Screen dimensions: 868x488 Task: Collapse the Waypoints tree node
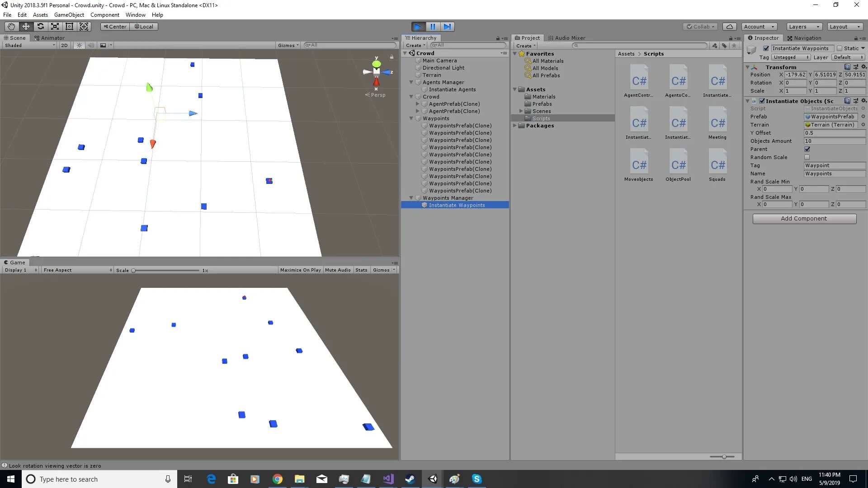[x=411, y=118]
